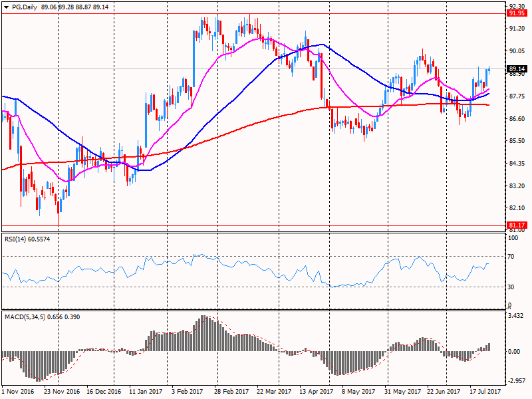The width and height of the screenshot is (532, 399).
Task: Select the 22 Jun 2017 date label
Action: [444, 392]
